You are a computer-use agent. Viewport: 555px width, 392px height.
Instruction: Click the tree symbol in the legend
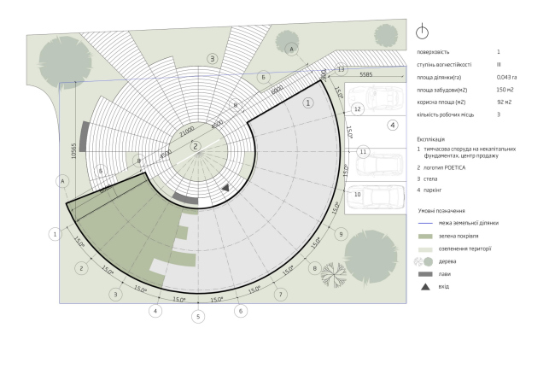(x=424, y=260)
